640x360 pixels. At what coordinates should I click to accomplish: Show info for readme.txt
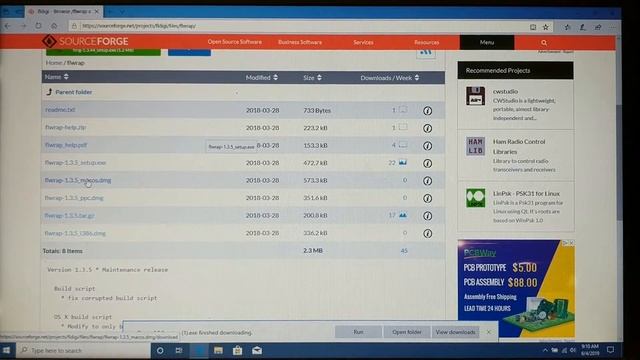coord(427,111)
